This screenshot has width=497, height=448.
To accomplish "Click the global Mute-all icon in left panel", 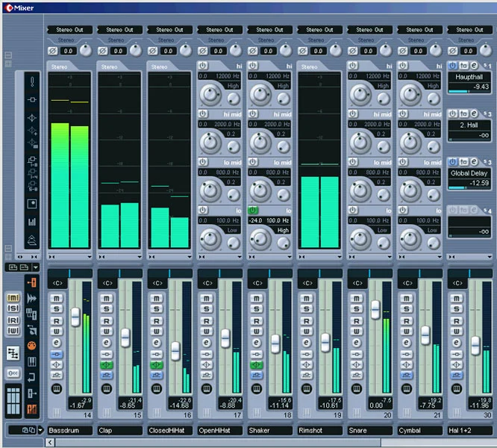I will (x=13, y=299).
